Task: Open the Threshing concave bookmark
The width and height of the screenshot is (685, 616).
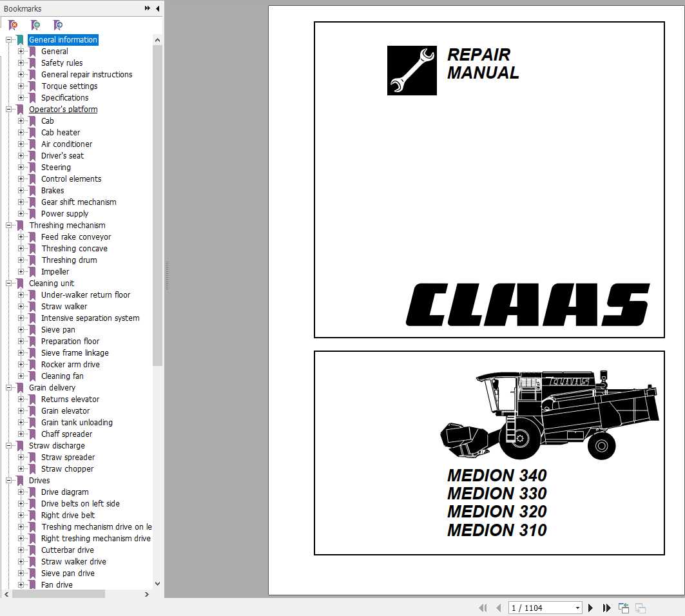Action: (74, 249)
